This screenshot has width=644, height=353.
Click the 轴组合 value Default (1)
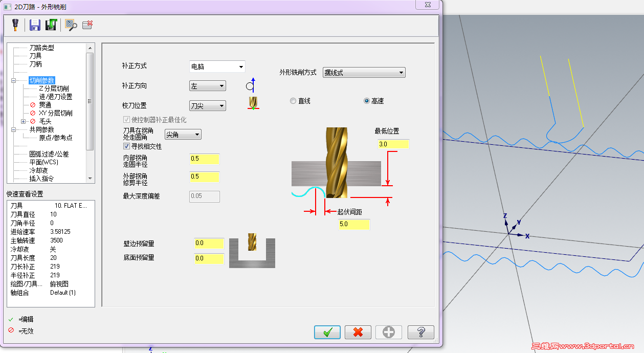pyautogui.click(x=63, y=293)
